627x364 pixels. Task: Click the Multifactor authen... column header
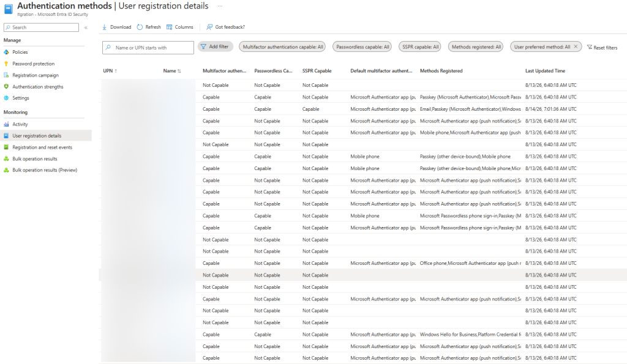coord(224,71)
